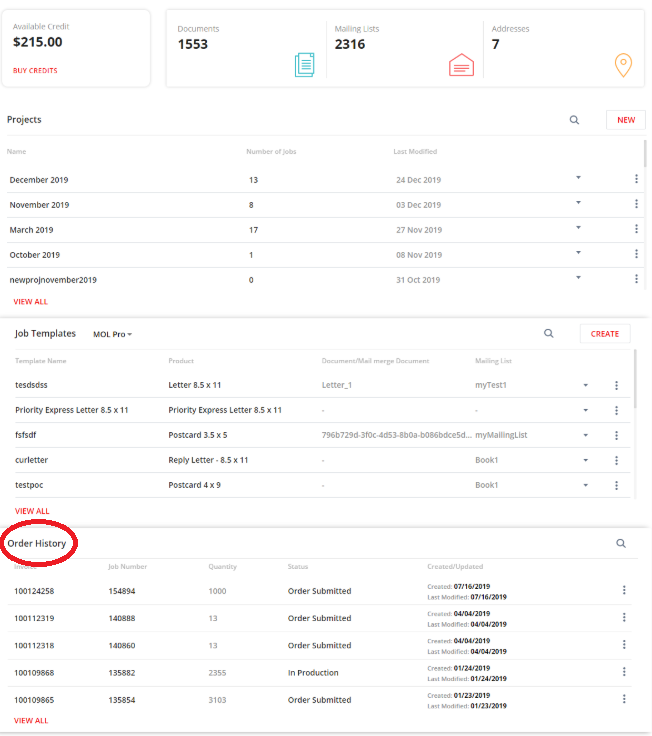Open three-dot menu for In Production order
Screen dimensions: 652x736
(624, 673)
